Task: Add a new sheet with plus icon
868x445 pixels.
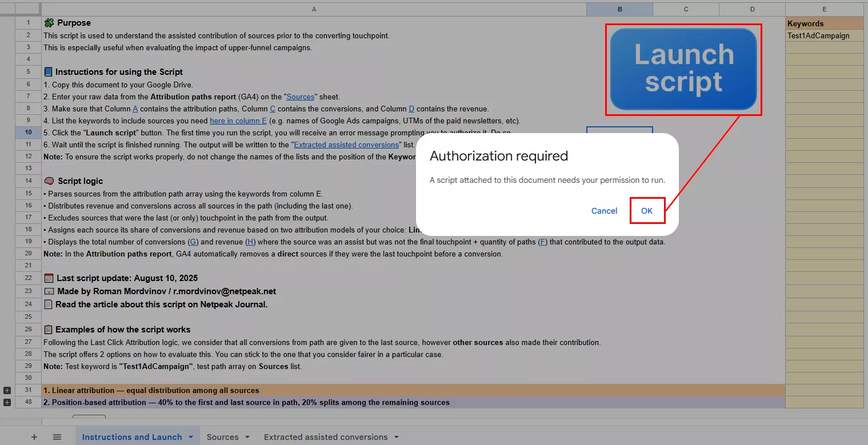Action: 34,437
